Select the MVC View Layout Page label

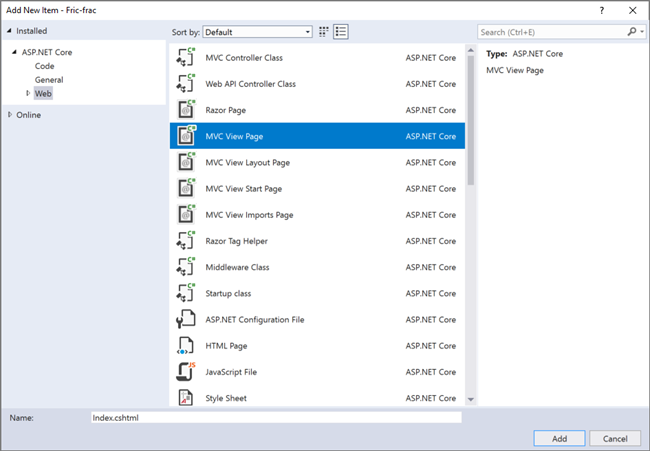coord(247,162)
